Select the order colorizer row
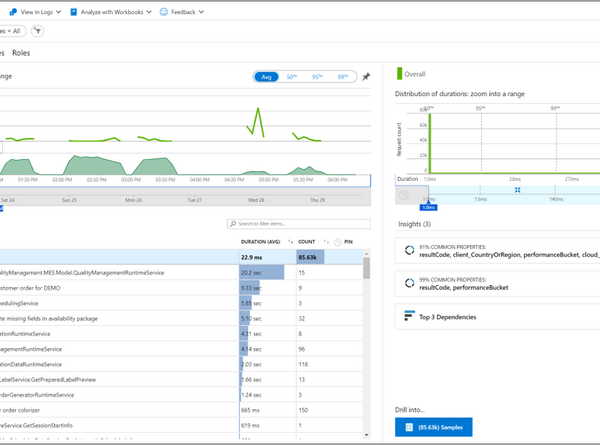 click(181, 411)
